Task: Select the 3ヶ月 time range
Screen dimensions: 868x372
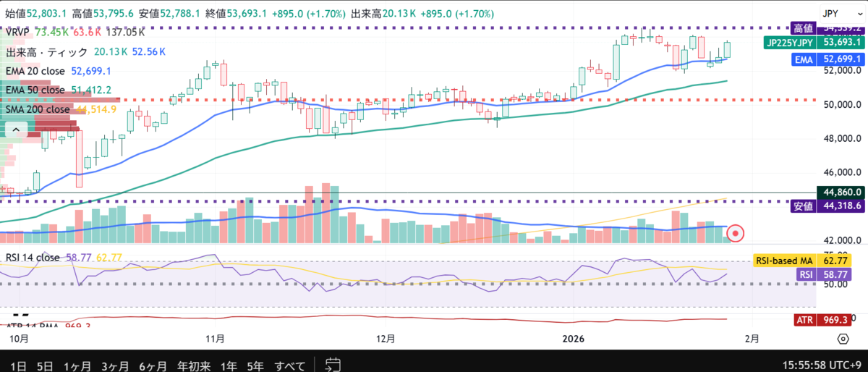Action: coord(114,365)
